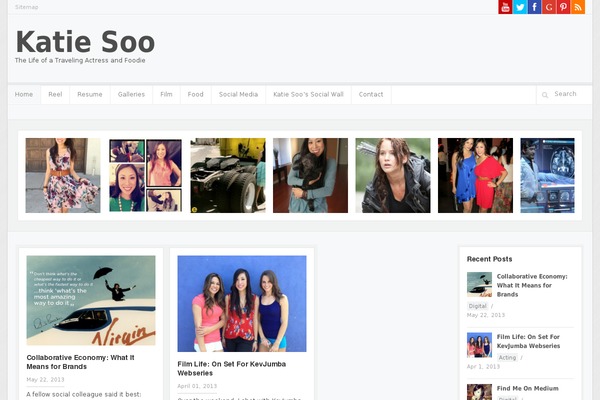
Task: Open Collaborative Economy link in Recent Posts
Action: (532, 285)
